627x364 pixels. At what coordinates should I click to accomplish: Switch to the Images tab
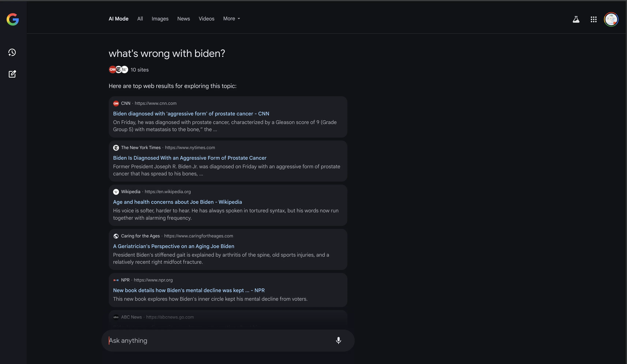(160, 19)
